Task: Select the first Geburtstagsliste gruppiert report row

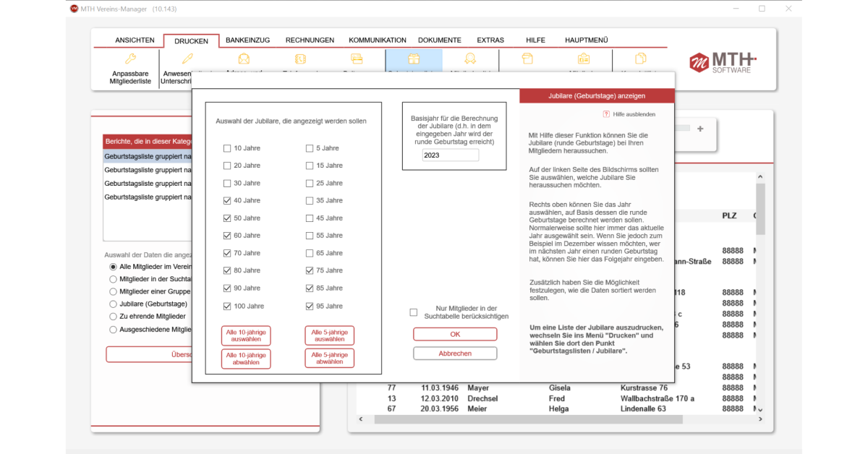Action: tap(148, 155)
